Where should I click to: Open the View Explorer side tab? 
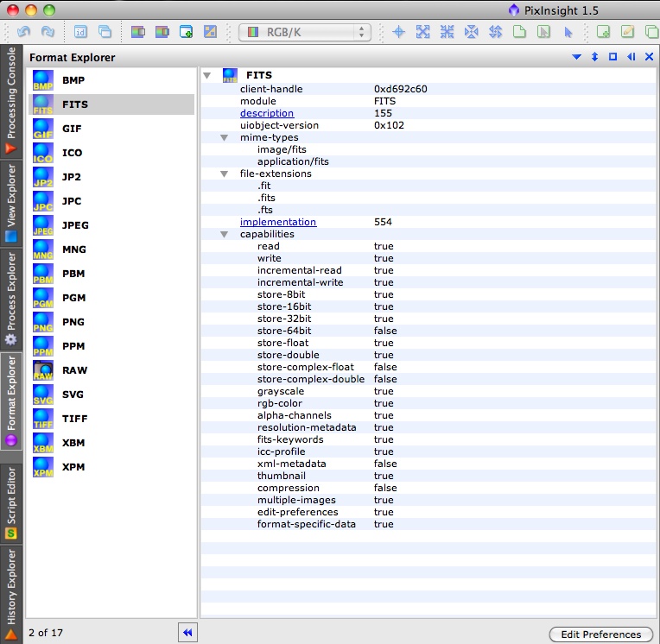click(11, 203)
